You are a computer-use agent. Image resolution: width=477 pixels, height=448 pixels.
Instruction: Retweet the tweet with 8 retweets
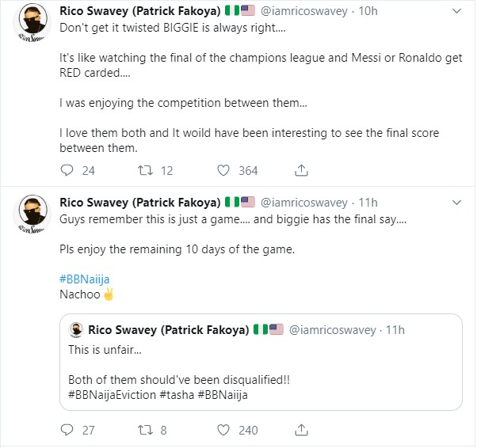(x=145, y=430)
